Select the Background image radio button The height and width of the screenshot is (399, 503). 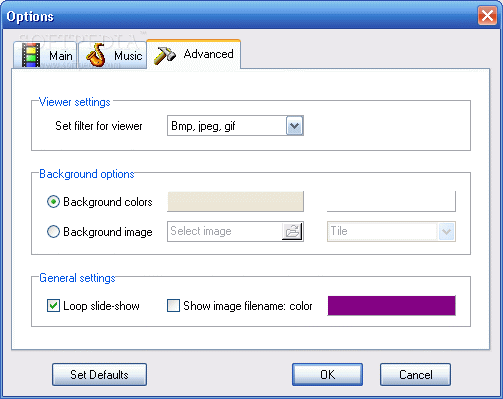(53, 232)
